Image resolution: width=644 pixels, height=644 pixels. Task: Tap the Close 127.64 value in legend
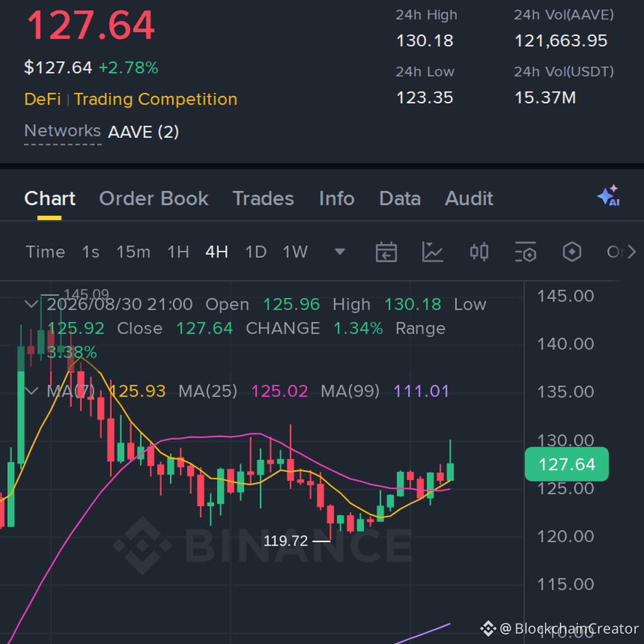(x=205, y=329)
